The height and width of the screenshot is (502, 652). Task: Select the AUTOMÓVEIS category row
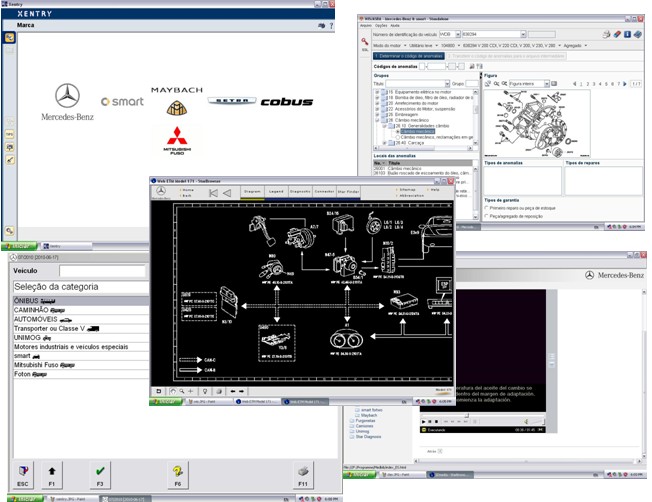click(x=81, y=319)
